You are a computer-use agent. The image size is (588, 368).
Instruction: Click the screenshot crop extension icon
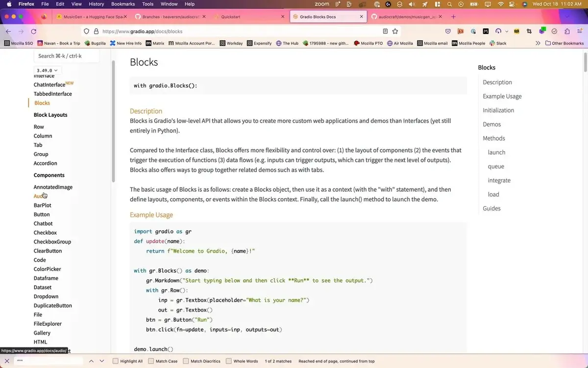click(x=529, y=31)
